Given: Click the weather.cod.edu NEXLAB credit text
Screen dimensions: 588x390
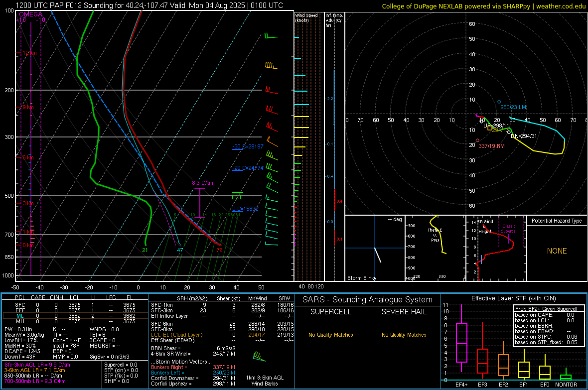Looking at the screenshot, I should [x=483, y=6].
